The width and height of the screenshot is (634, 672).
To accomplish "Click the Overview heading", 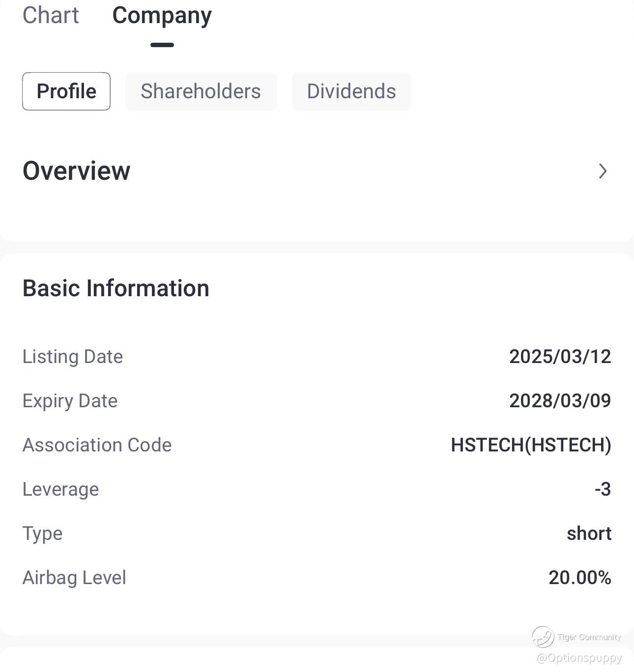I will click(x=77, y=171).
